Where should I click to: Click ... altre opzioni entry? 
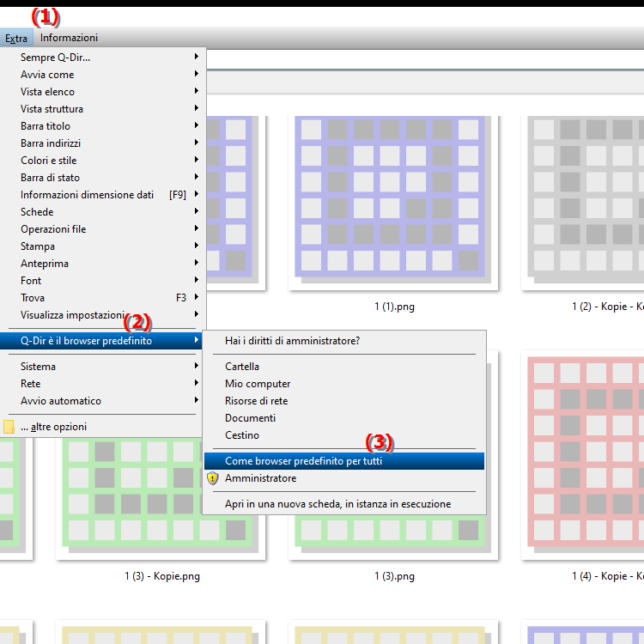[x=102, y=427]
